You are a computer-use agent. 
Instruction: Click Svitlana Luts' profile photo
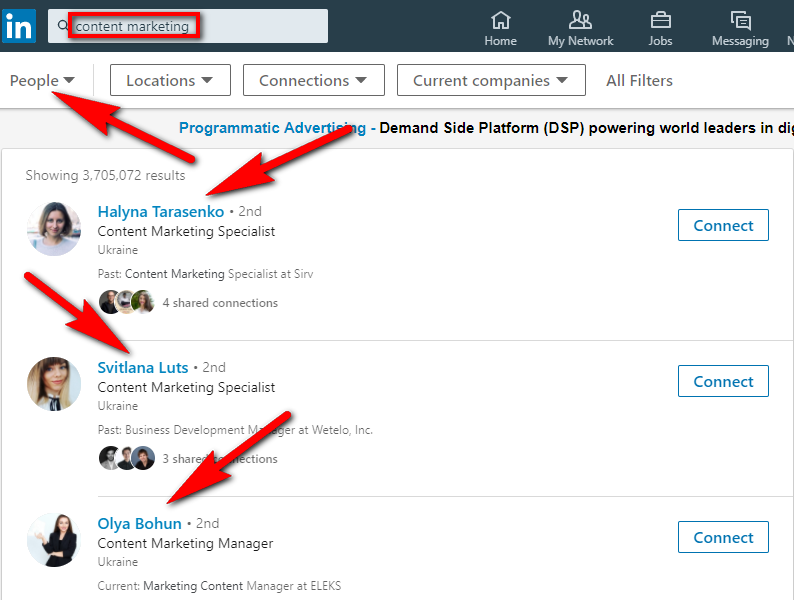(54, 384)
